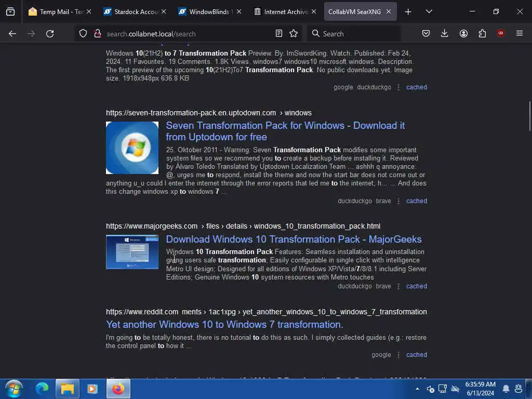Open cached link for reddit result
532x399 pixels.
tap(417, 354)
